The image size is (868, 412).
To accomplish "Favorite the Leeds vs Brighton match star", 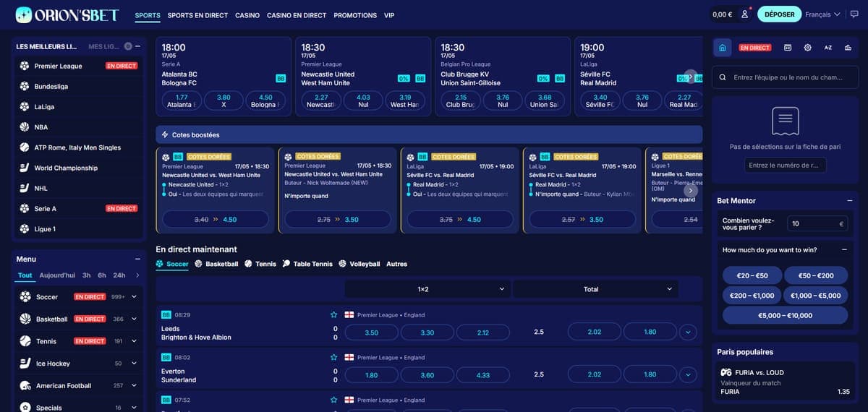I will [333, 315].
